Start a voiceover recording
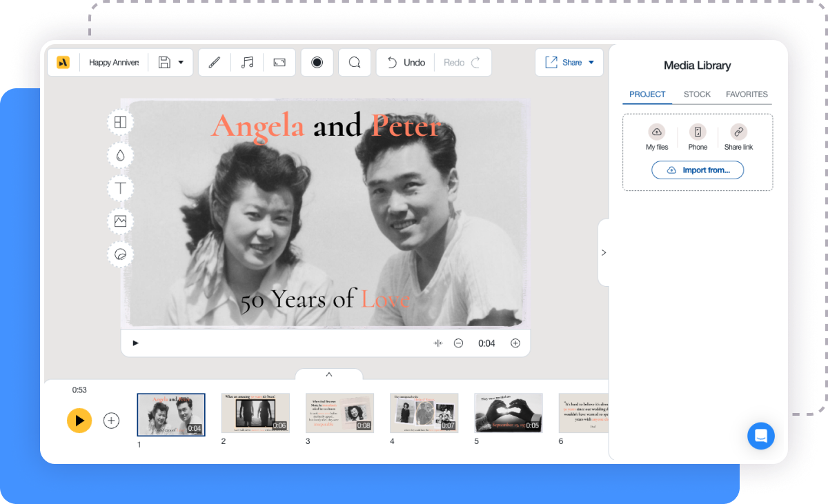 (x=317, y=62)
